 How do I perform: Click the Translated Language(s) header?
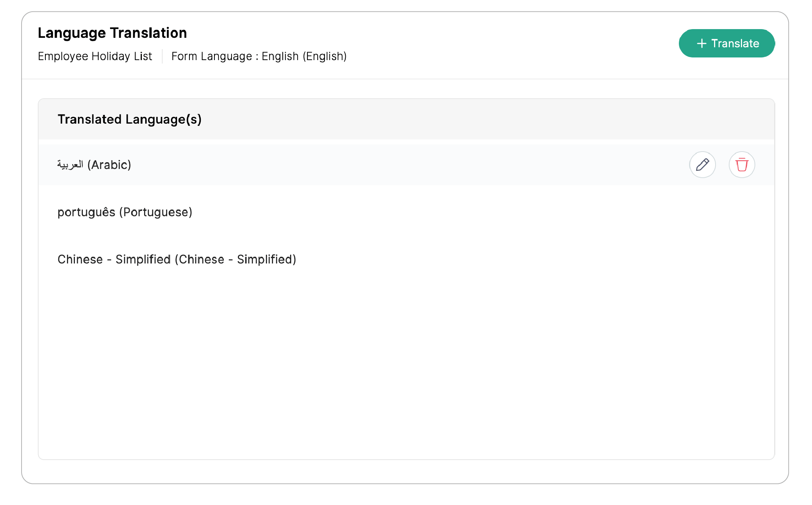click(129, 119)
